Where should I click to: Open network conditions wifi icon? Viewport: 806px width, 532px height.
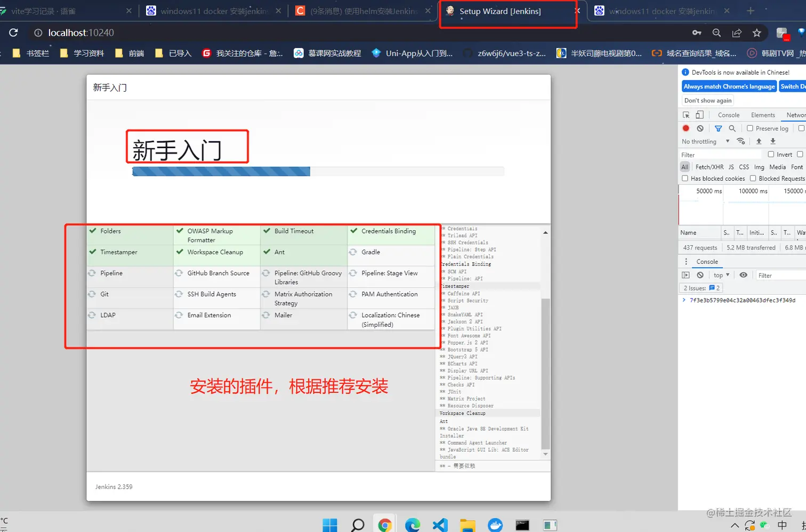pos(741,141)
